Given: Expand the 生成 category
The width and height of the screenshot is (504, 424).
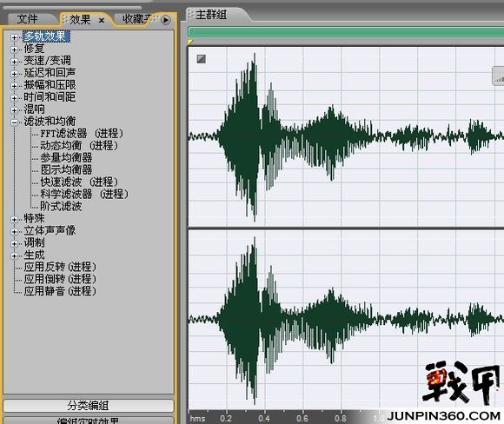Looking at the screenshot, I should click(14, 256).
